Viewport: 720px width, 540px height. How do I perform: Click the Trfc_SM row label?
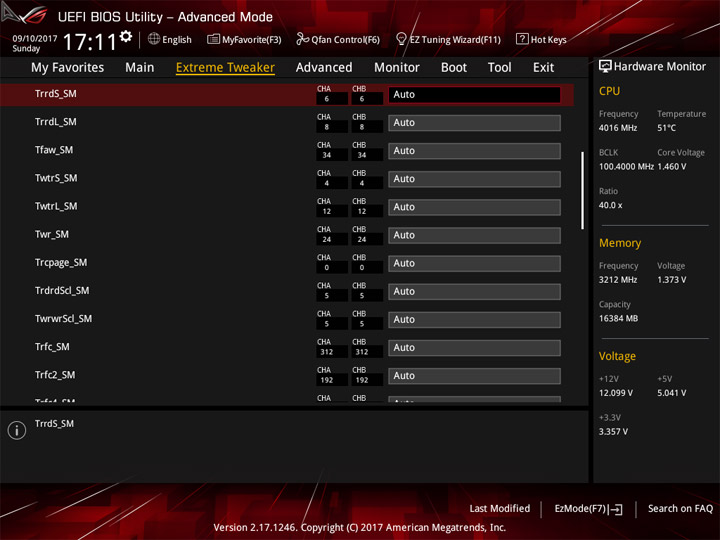pyautogui.click(x=52, y=347)
